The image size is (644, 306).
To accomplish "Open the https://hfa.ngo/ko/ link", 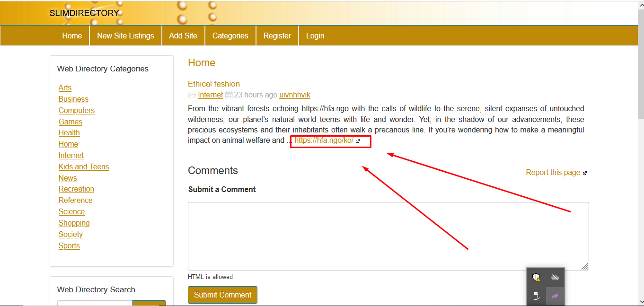I will pyautogui.click(x=324, y=140).
